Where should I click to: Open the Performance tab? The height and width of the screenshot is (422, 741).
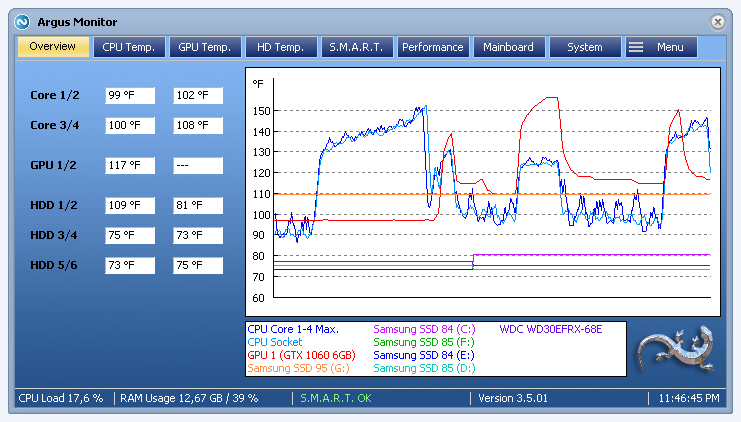[x=433, y=47]
